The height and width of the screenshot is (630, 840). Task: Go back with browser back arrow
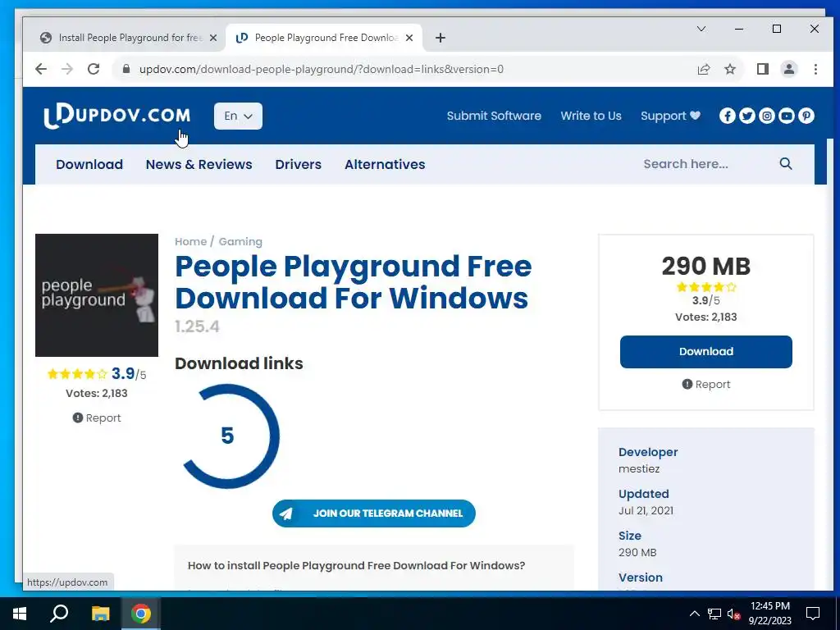pyautogui.click(x=41, y=69)
